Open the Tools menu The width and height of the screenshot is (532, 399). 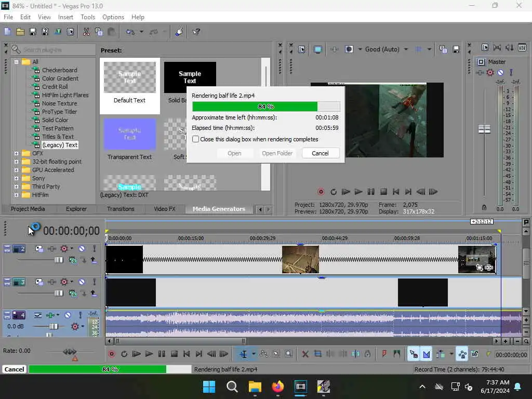[x=88, y=17]
